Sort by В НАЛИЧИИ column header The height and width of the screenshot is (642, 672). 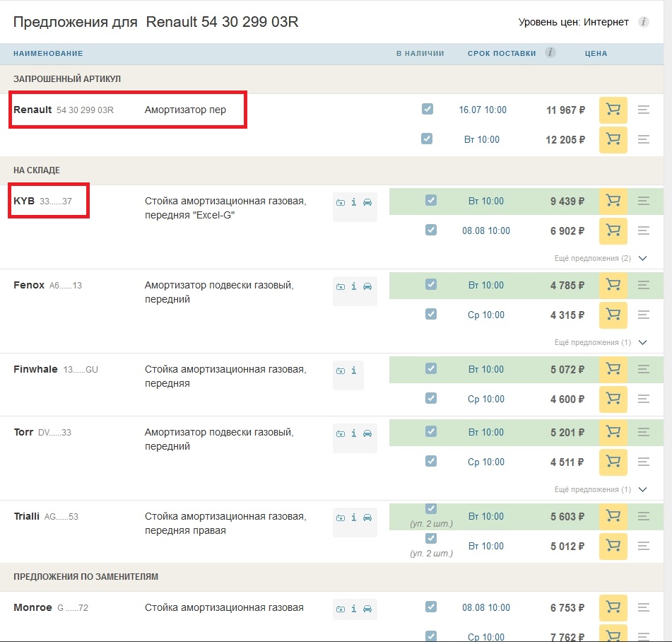pos(420,54)
